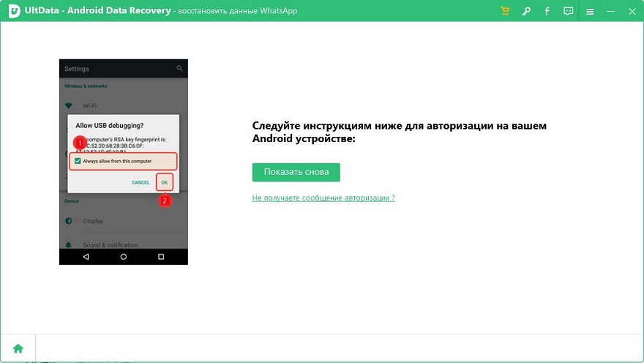644x363 pixels.
Task: Open the feedback chat bubble icon
Action: pyautogui.click(x=568, y=12)
